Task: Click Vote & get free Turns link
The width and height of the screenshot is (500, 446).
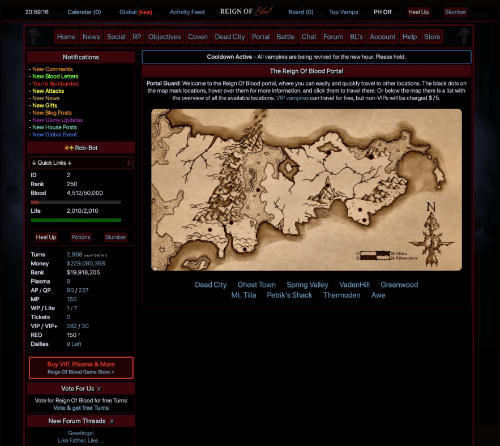Action: click(x=81, y=408)
